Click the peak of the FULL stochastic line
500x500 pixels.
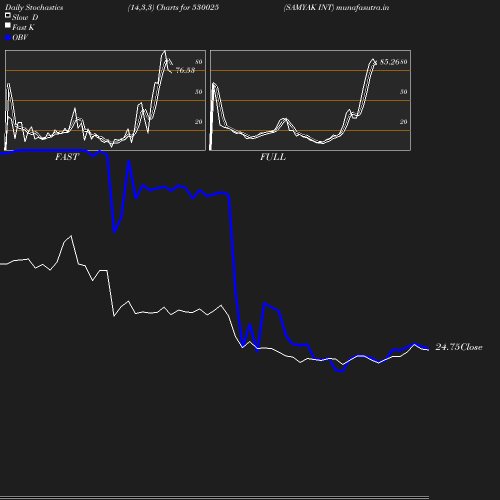(373, 60)
